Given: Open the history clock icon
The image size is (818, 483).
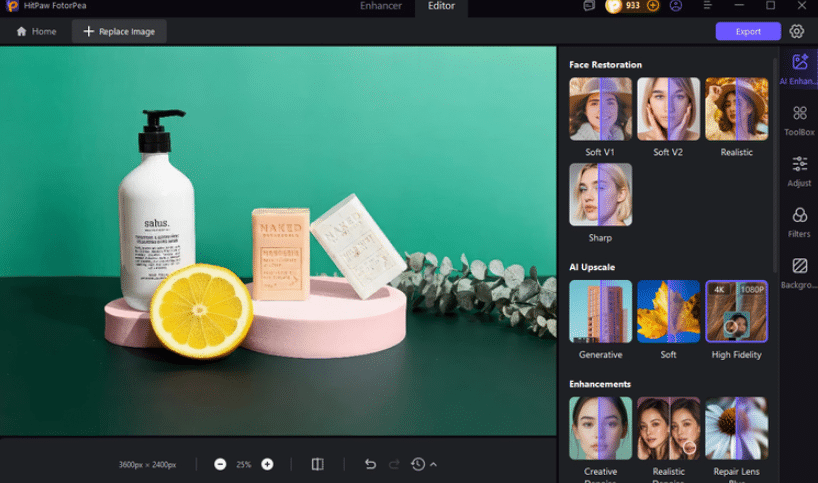Looking at the screenshot, I should pos(418,464).
